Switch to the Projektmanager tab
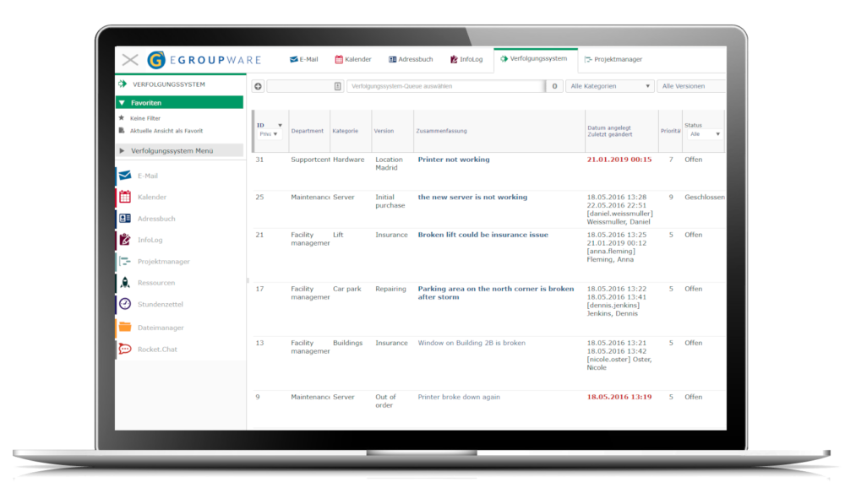The width and height of the screenshot is (845, 504). point(617,60)
